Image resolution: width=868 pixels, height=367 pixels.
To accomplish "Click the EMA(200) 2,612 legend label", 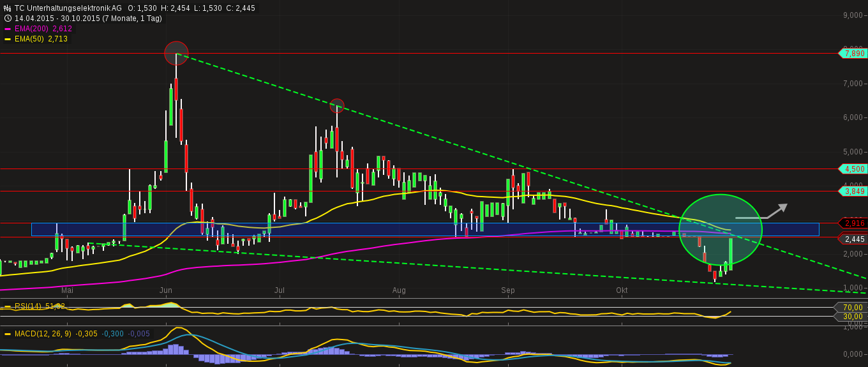I will coord(43,29).
